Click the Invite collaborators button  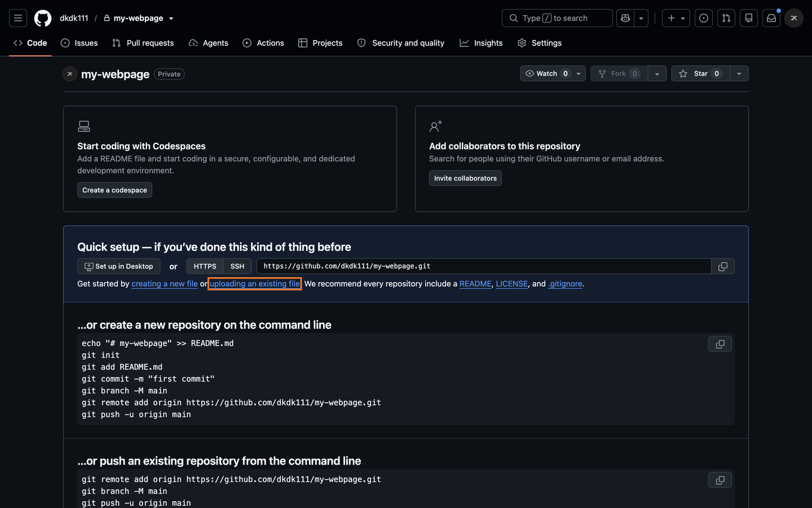tap(465, 178)
